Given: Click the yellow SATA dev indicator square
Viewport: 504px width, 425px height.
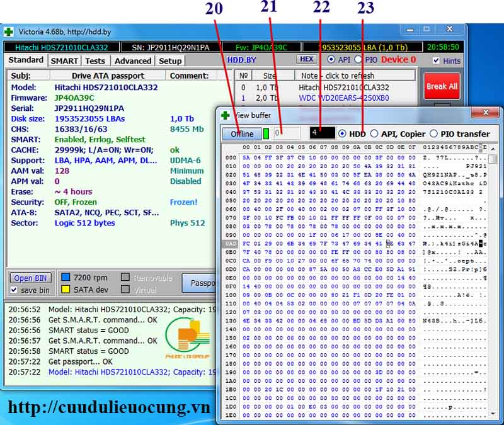Looking at the screenshot, I should point(66,290).
